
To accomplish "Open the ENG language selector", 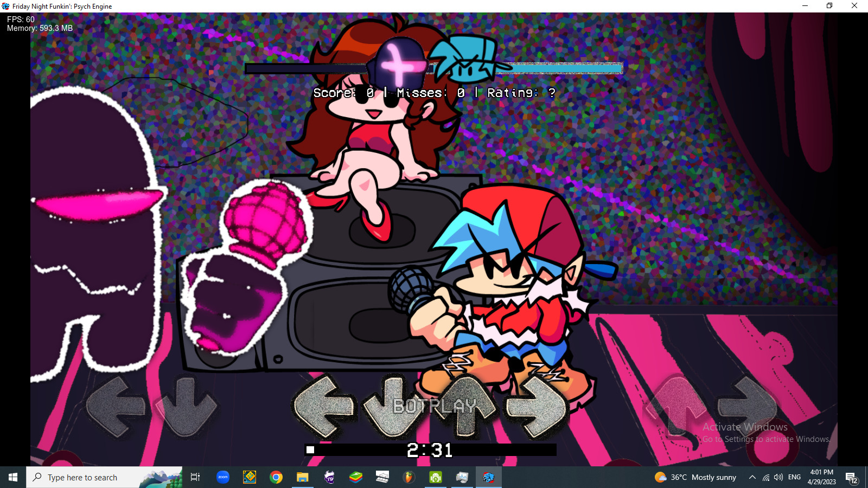I will 794,477.
